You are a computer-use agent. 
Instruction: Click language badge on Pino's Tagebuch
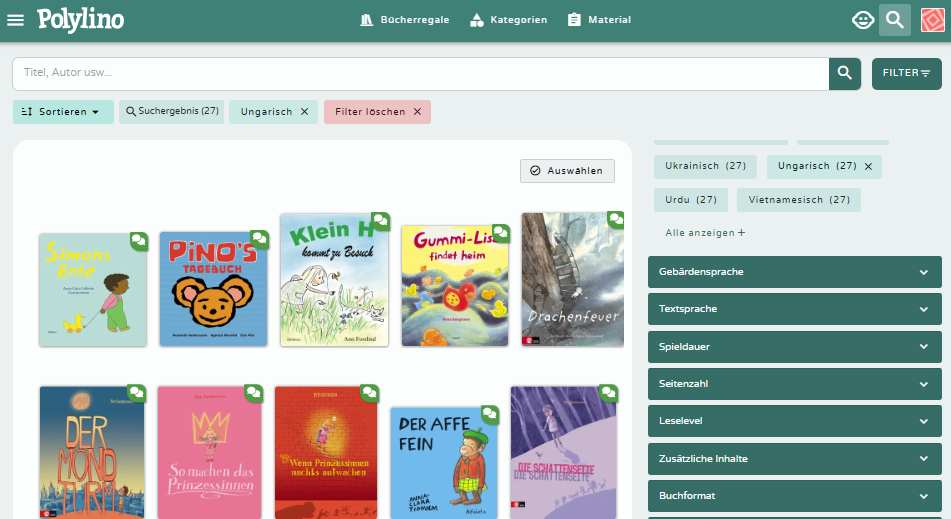click(x=259, y=239)
